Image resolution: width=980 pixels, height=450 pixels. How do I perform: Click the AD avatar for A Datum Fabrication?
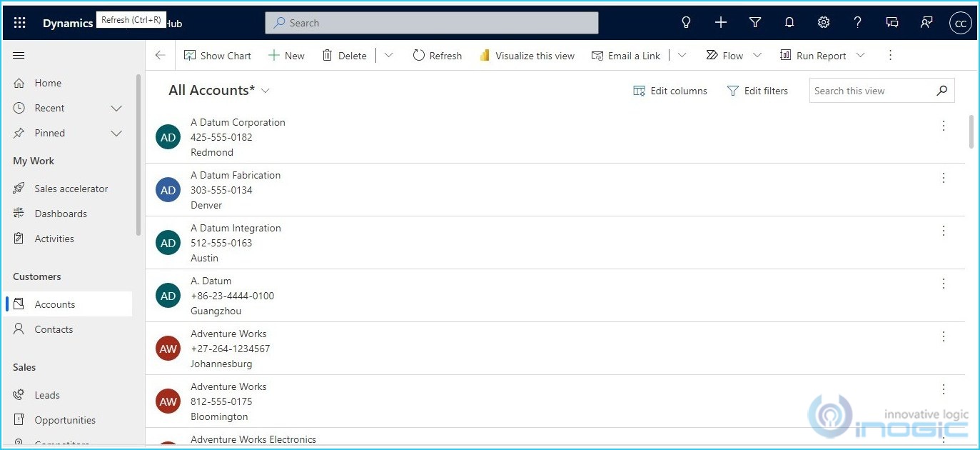(x=168, y=190)
